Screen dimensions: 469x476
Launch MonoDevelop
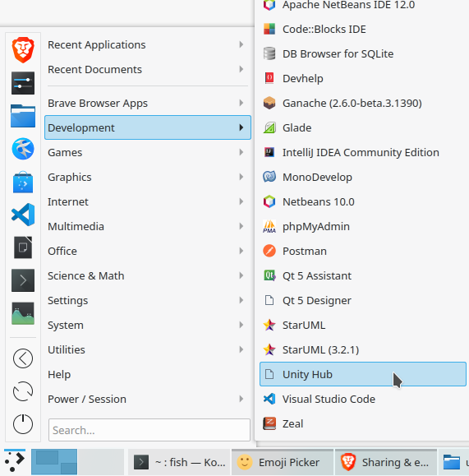[x=363, y=177]
